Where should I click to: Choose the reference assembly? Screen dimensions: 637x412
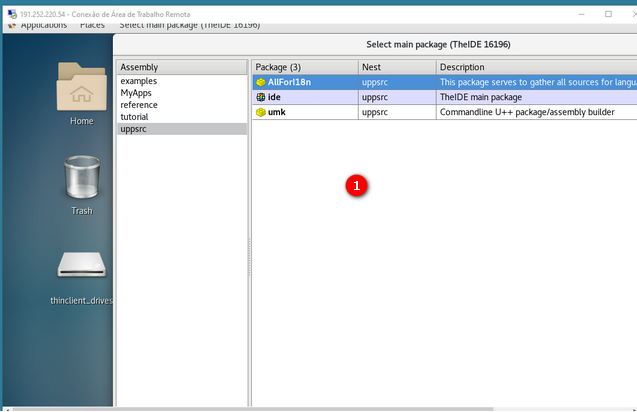coord(139,105)
